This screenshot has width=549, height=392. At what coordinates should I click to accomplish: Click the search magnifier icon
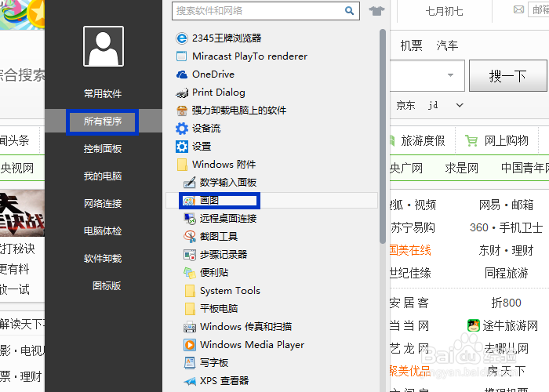tap(349, 11)
